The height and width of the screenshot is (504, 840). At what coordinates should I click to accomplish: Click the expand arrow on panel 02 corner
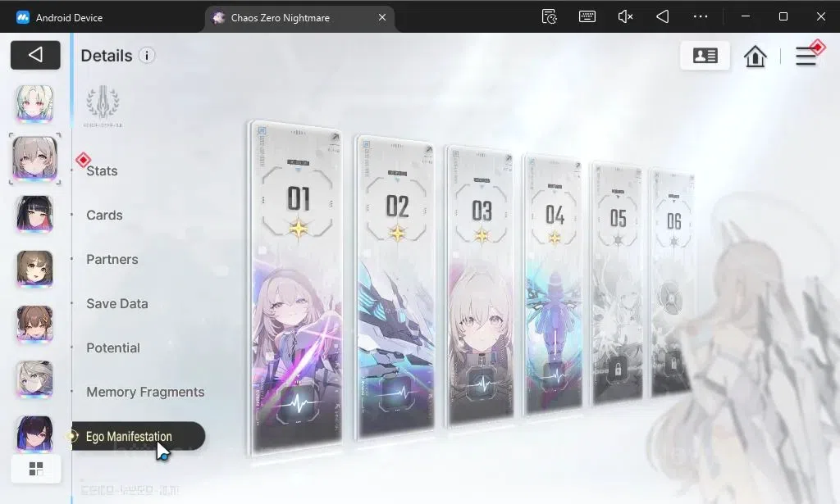pyautogui.click(x=428, y=149)
